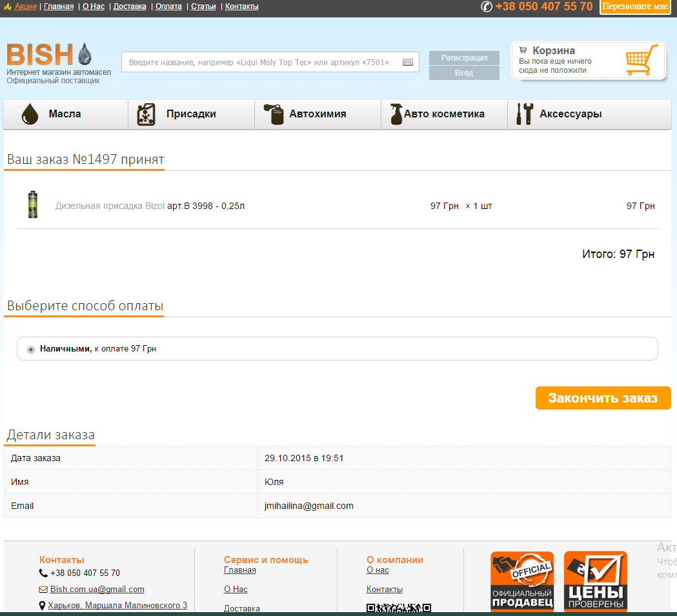Image resolution: width=677 pixels, height=616 pixels.
Task: Click the BISH logo with oil drop
Action: [x=49, y=55]
